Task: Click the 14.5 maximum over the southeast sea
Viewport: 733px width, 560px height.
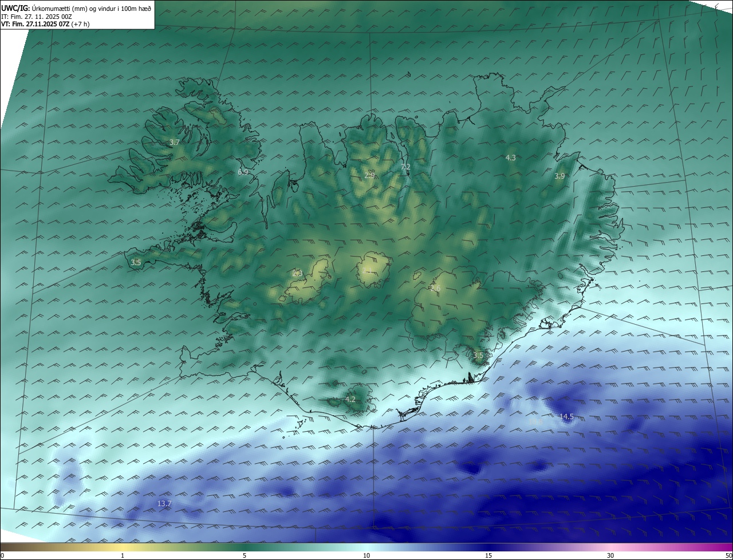Action: 566,417
